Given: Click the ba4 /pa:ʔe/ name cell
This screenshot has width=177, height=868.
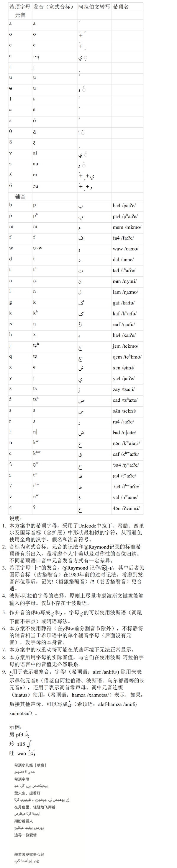Looking at the screenshot, I should point(124,206).
